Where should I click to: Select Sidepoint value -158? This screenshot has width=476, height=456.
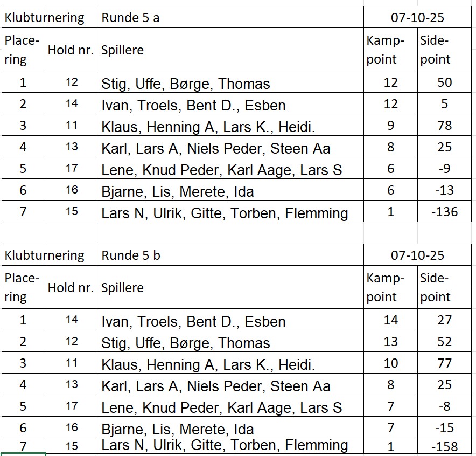(x=444, y=446)
